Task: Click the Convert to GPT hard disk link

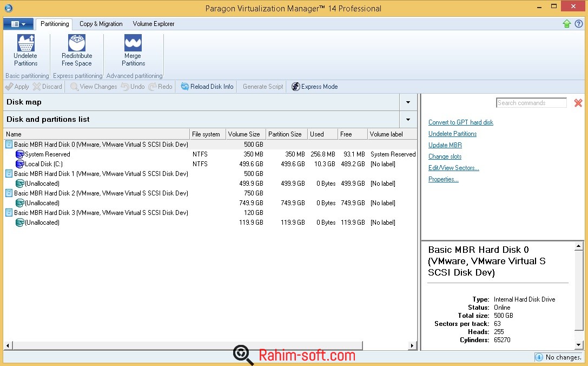Action: (x=460, y=122)
